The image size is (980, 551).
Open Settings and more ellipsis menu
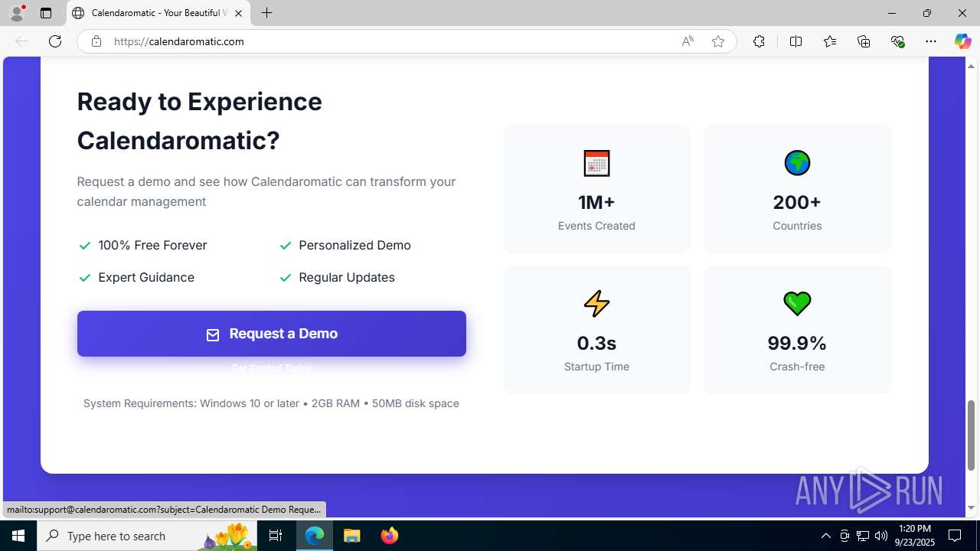point(931,41)
